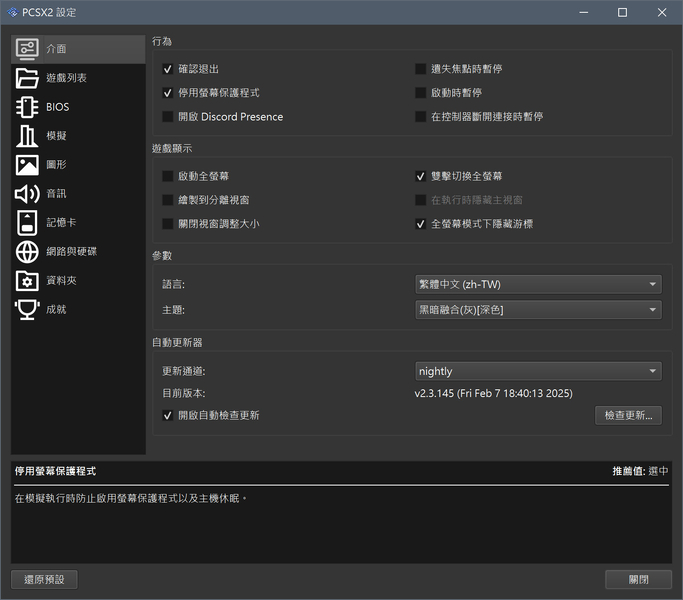Viewport: 683px width, 600px height.
Task: Check 啟動時暫停 option
Action: (x=420, y=93)
